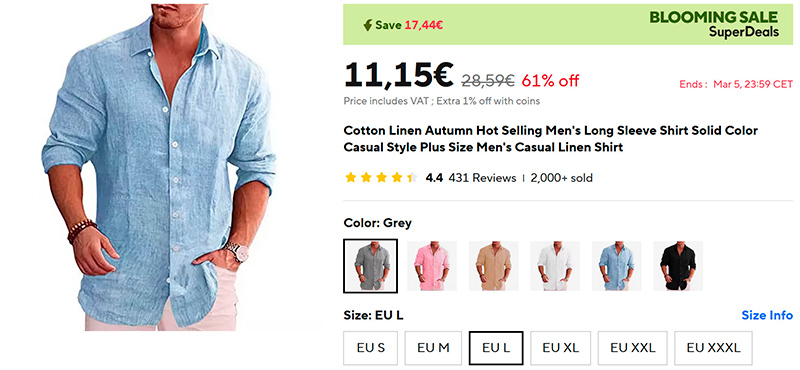
Task: Select the EU L size option
Action: [x=496, y=348]
